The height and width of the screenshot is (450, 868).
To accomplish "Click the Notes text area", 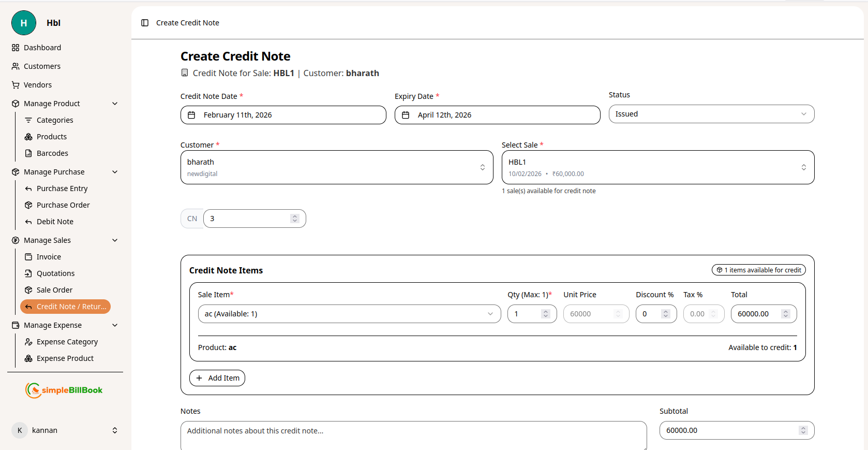I will [413, 435].
